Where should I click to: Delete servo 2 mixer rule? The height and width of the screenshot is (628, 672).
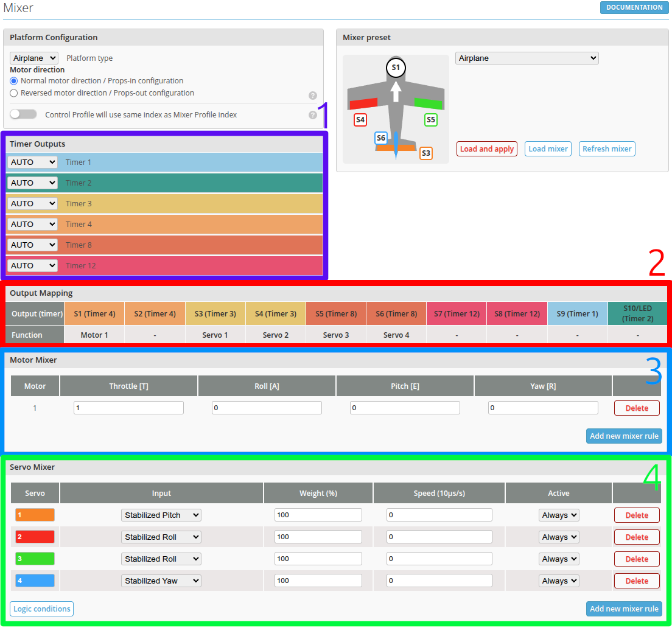click(x=637, y=537)
